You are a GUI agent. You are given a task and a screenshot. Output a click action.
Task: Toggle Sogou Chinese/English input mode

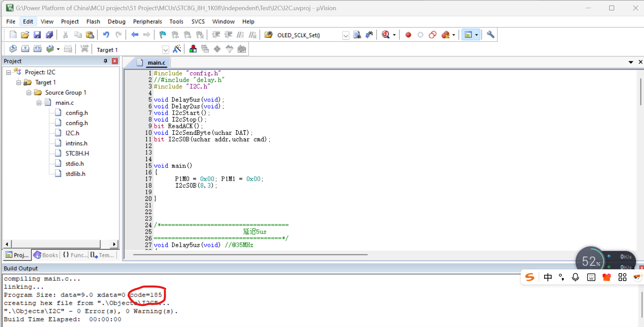click(x=548, y=277)
